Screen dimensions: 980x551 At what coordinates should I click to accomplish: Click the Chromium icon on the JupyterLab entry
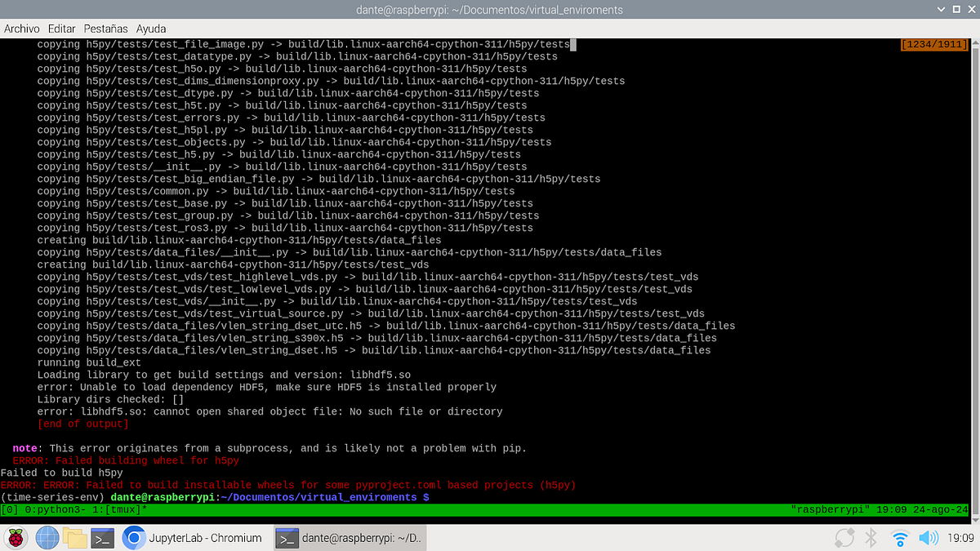133,538
